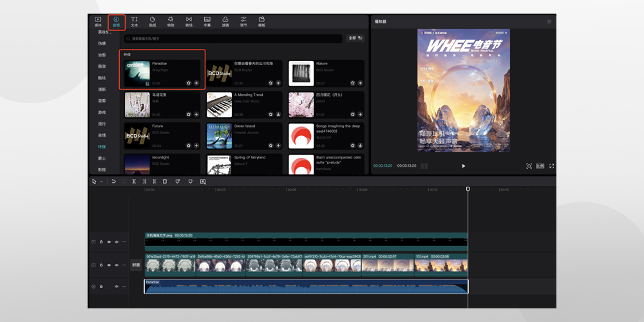644x322 pixels.
Task: Favorite the A Mending Trend track
Action: [271, 114]
